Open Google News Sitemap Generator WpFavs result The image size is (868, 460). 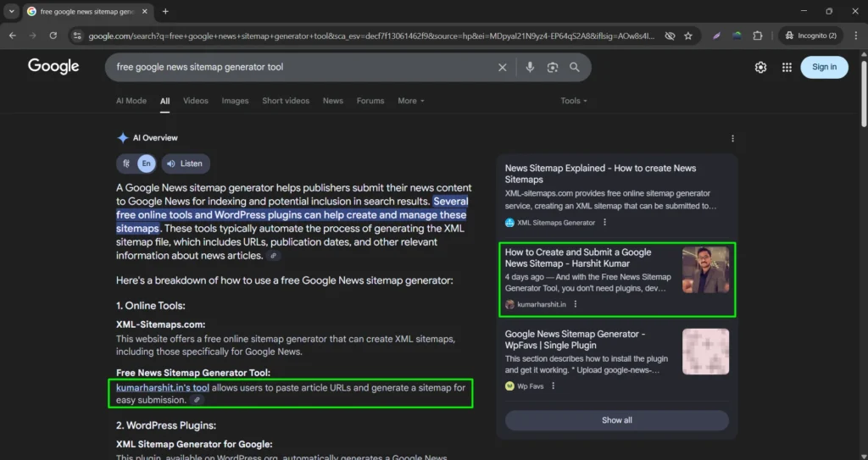[576, 340]
